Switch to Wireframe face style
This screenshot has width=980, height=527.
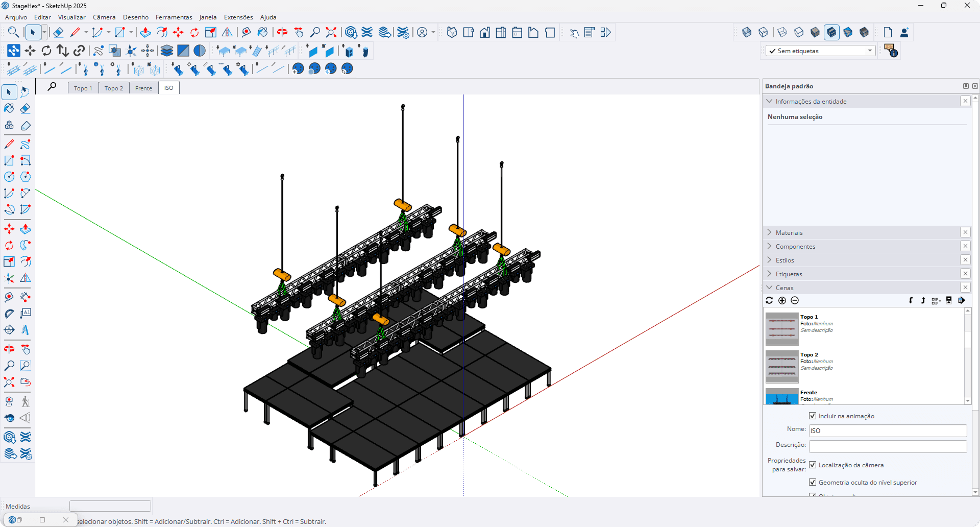[x=782, y=32]
